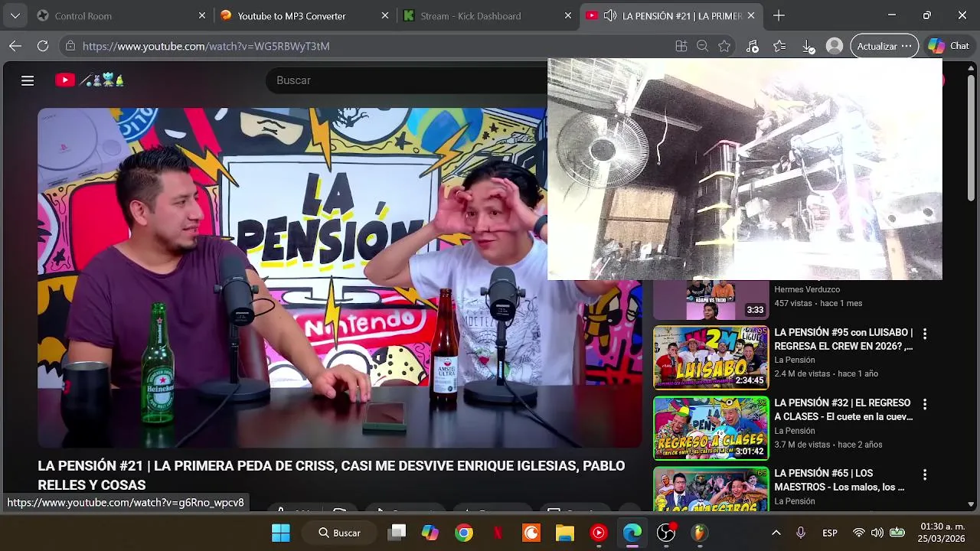
Task: Open title LA PENSIÓN #95 con LUISABO
Action: pyautogui.click(x=844, y=339)
